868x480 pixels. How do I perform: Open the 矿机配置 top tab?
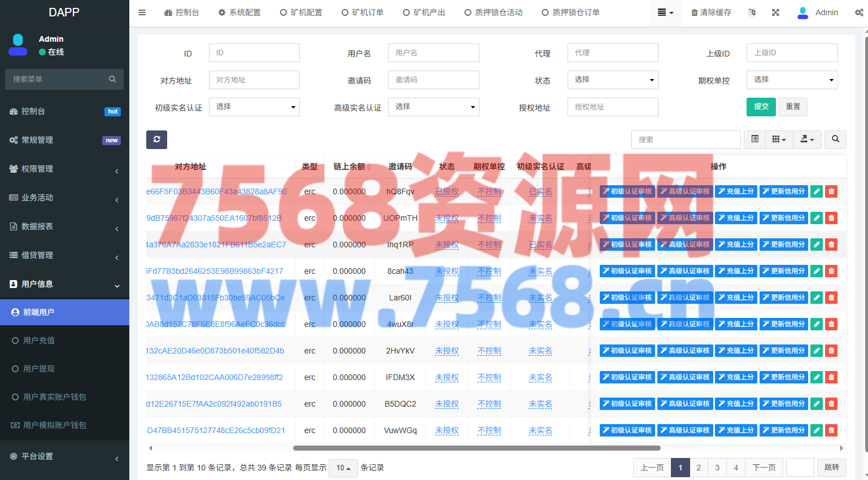tap(301, 12)
